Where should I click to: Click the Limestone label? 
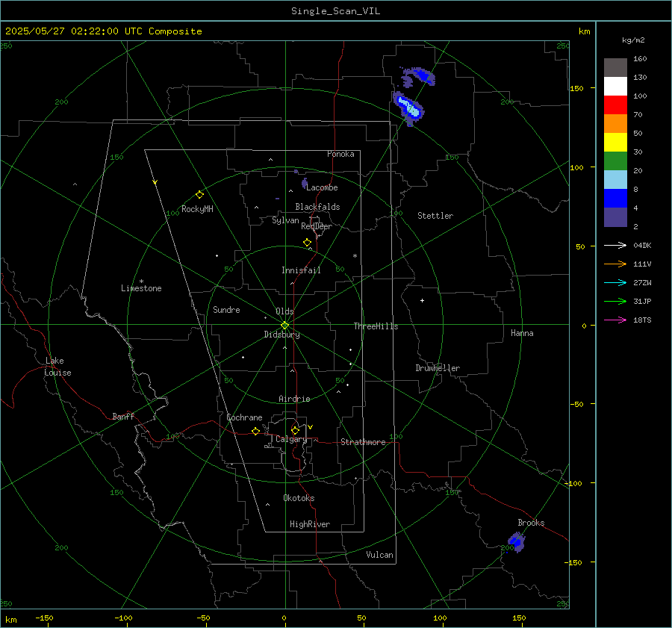(141, 288)
